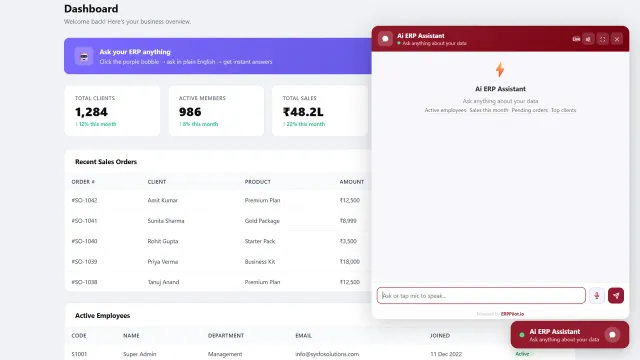
Task: Click the 11 Dec 2022 joined date
Action: pyautogui.click(x=446, y=354)
